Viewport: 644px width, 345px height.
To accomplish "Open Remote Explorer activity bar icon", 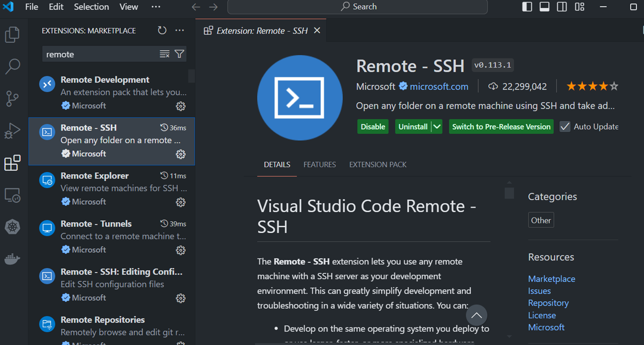I will 12,195.
